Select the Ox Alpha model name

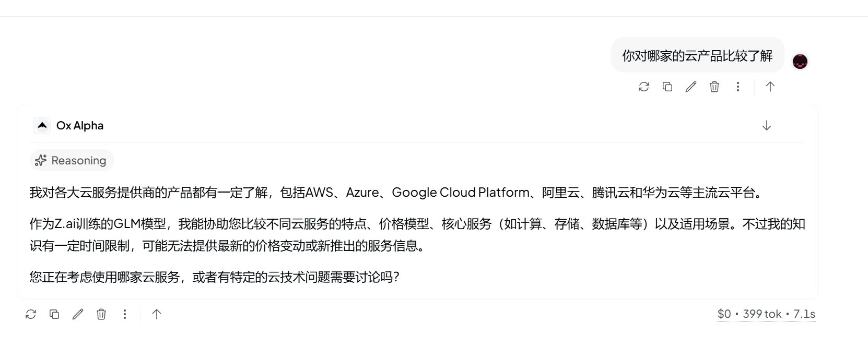point(80,126)
